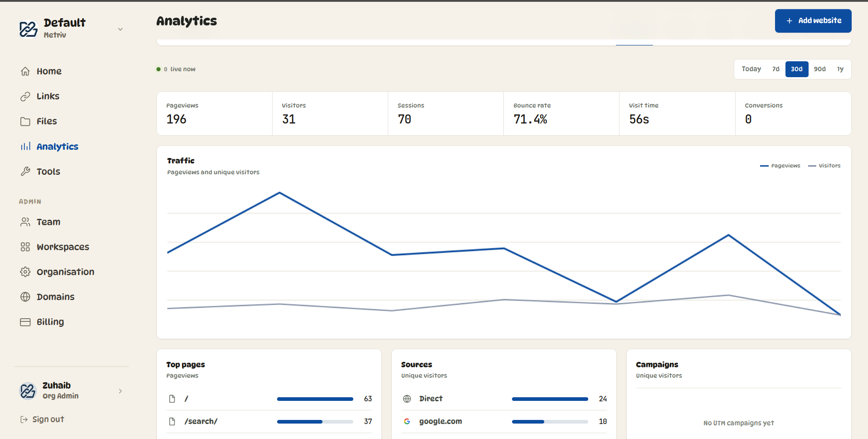This screenshot has height=439, width=868.
Task: Click the Conversions 0 stat card
Action: (x=793, y=113)
